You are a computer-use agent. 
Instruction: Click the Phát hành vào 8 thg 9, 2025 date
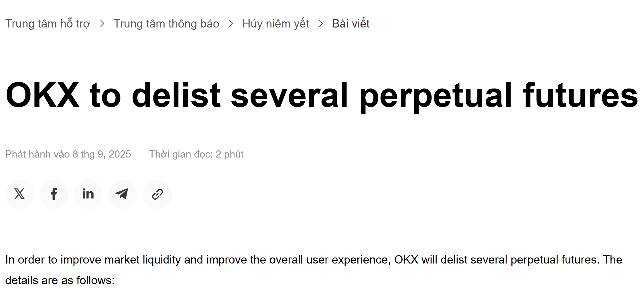68,154
